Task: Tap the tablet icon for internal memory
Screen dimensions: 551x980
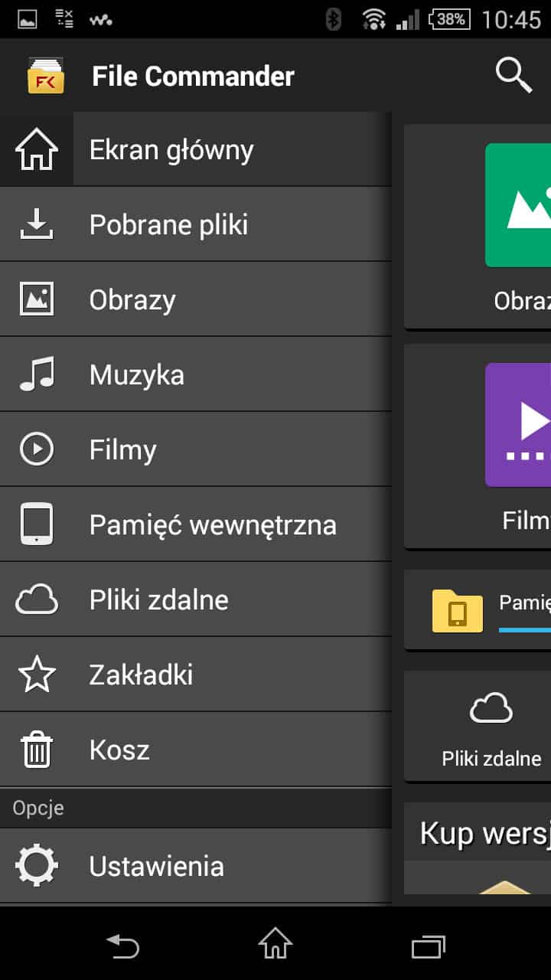Action: tap(37, 524)
